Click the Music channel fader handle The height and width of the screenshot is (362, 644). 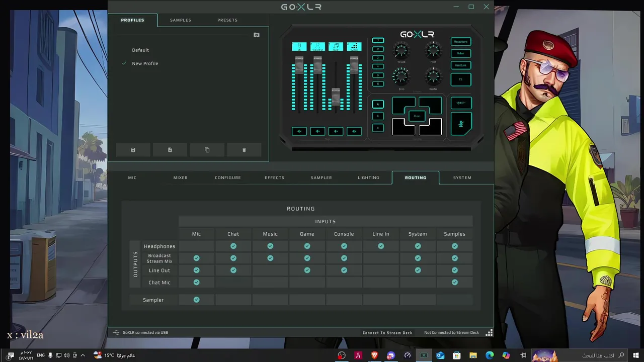coord(336,96)
